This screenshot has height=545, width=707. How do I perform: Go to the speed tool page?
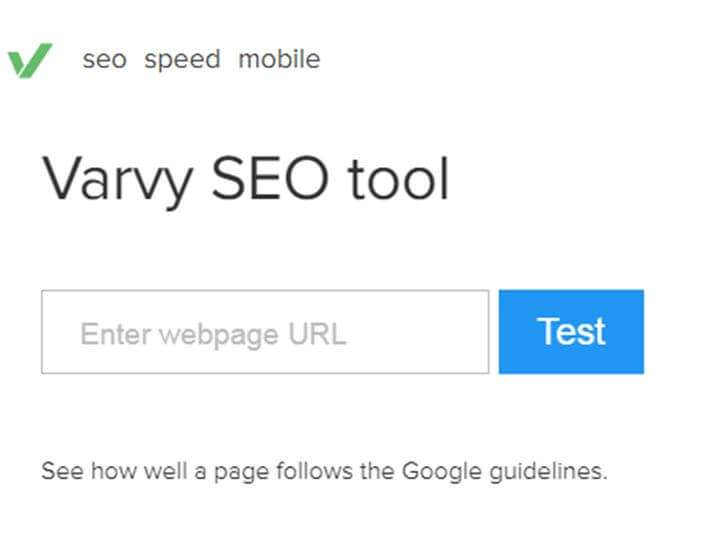[x=182, y=60]
